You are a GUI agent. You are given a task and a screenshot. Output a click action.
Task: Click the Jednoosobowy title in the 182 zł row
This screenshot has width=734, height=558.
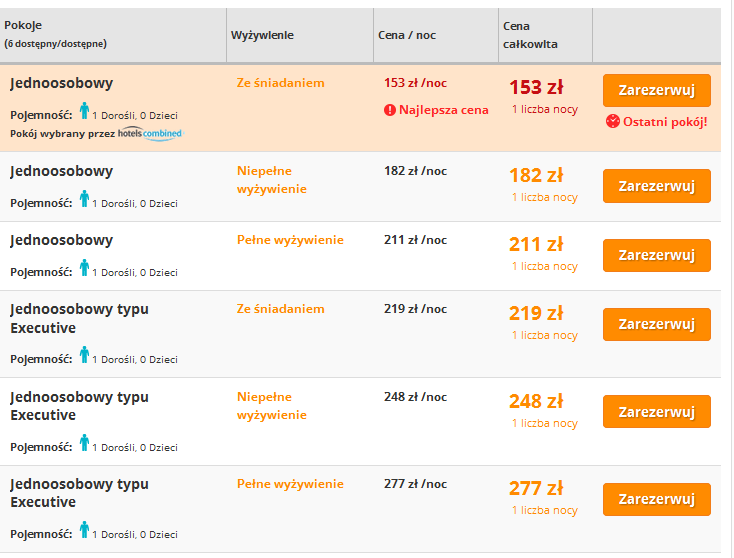pyautogui.click(x=61, y=171)
